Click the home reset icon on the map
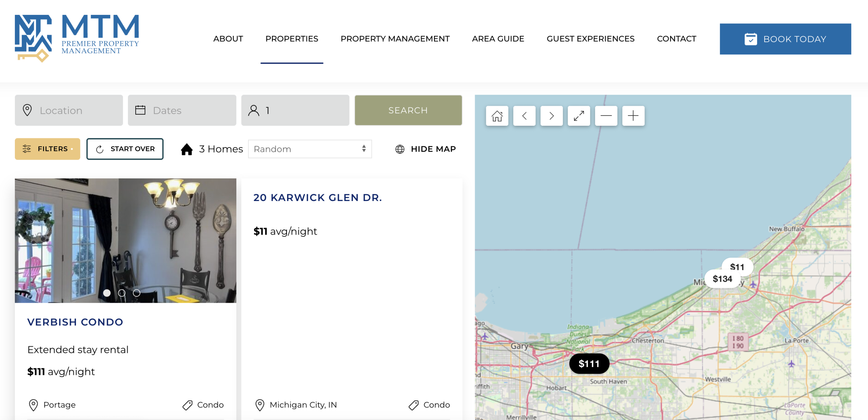 (497, 116)
